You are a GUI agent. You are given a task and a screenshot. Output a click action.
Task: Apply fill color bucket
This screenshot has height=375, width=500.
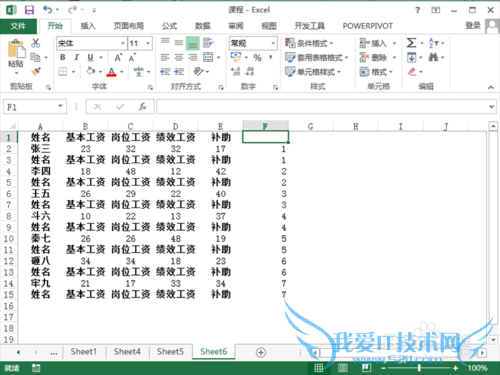pyautogui.click(x=90, y=71)
